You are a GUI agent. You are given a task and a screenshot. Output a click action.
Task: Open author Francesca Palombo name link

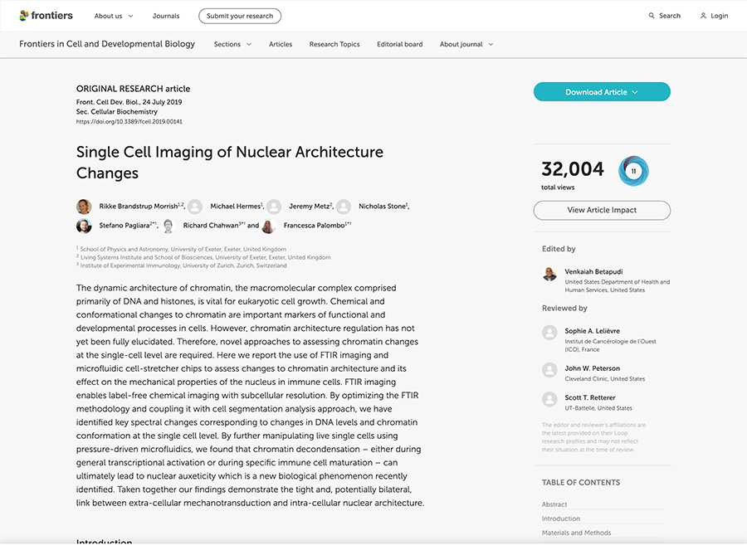314,225
